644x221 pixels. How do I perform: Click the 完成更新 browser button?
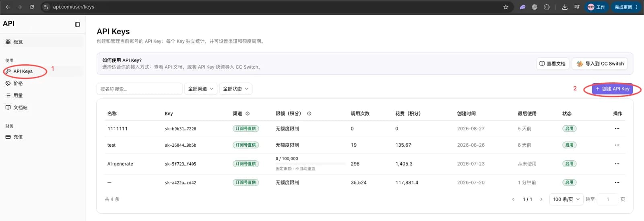[625, 7]
